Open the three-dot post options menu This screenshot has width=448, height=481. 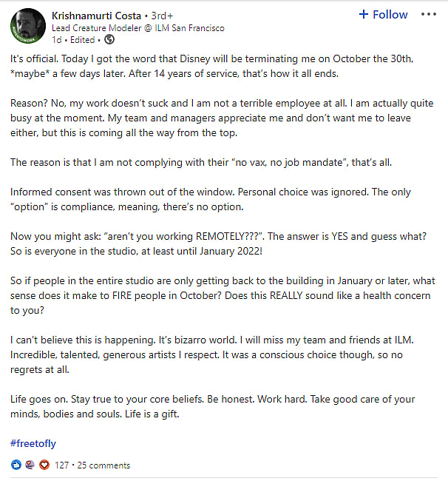[x=428, y=15]
